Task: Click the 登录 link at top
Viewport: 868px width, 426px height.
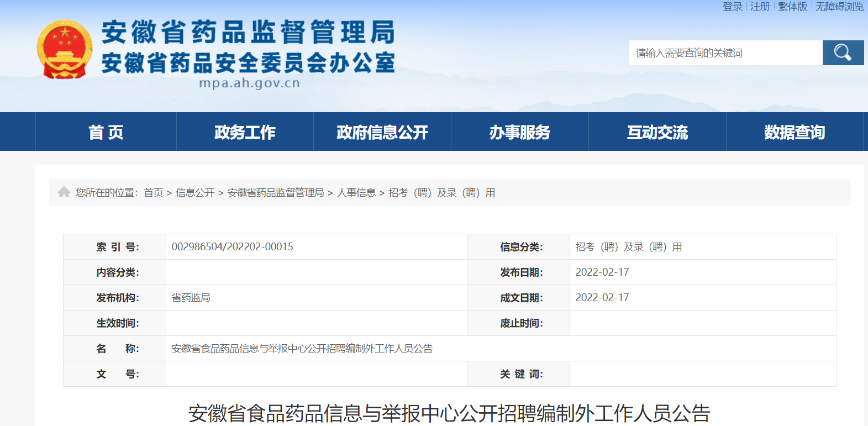Action: (732, 7)
